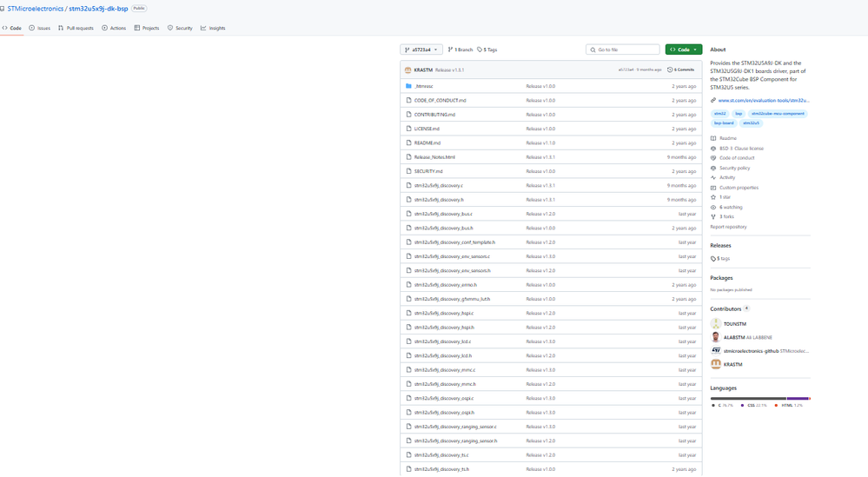Open the Insights tab
This screenshot has width=868, height=477.
click(x=213, y=28)
